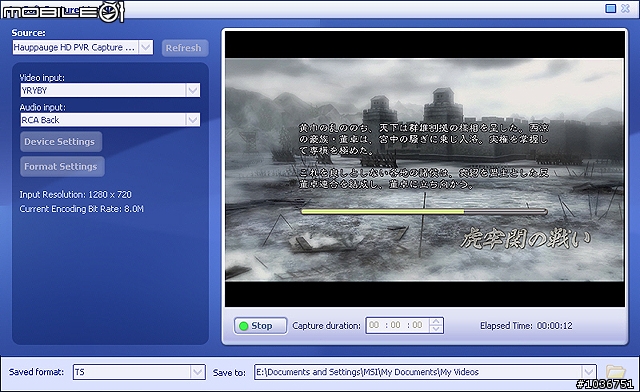Expand the Audio input dropdown
This screenshot has height=392, width=640.
(193, 120)
